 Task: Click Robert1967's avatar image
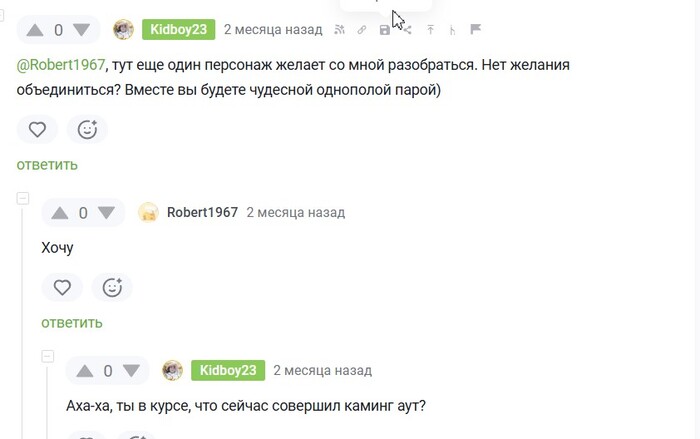[148, 213]
